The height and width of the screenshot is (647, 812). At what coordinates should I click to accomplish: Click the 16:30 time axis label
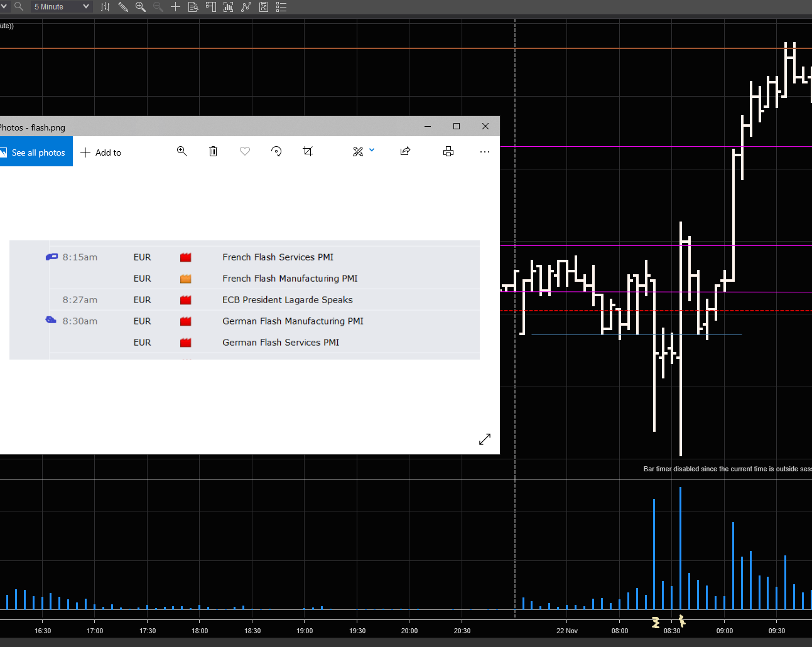point(43,631)
